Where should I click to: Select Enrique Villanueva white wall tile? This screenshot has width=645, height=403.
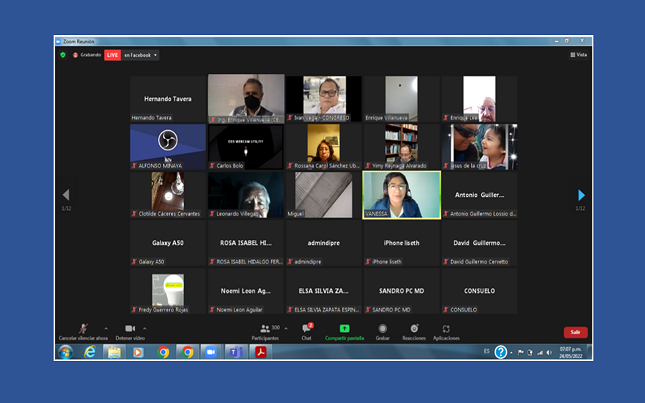coord(401,99)
